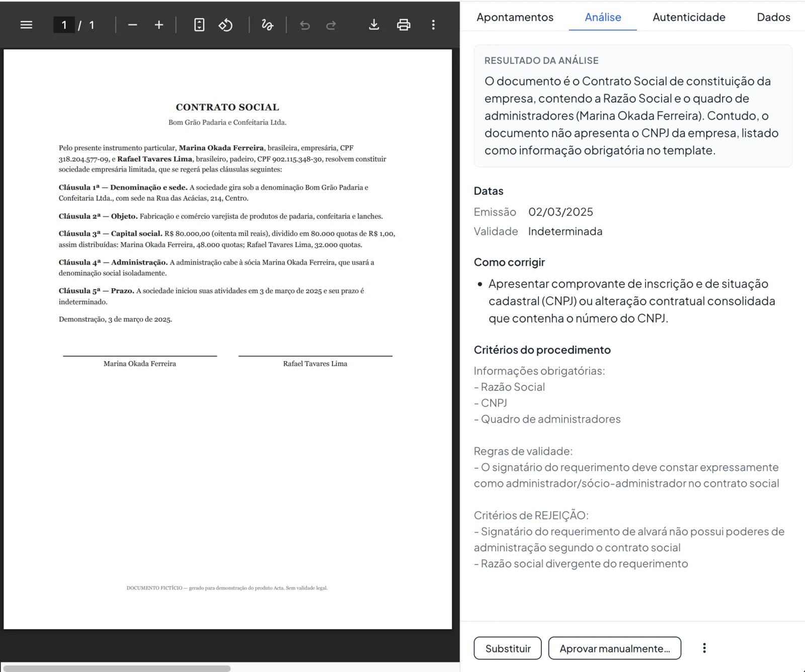This screenshot has height=672, width=805.
Task: Download the PDF document
Action: [x=374, y=25]
